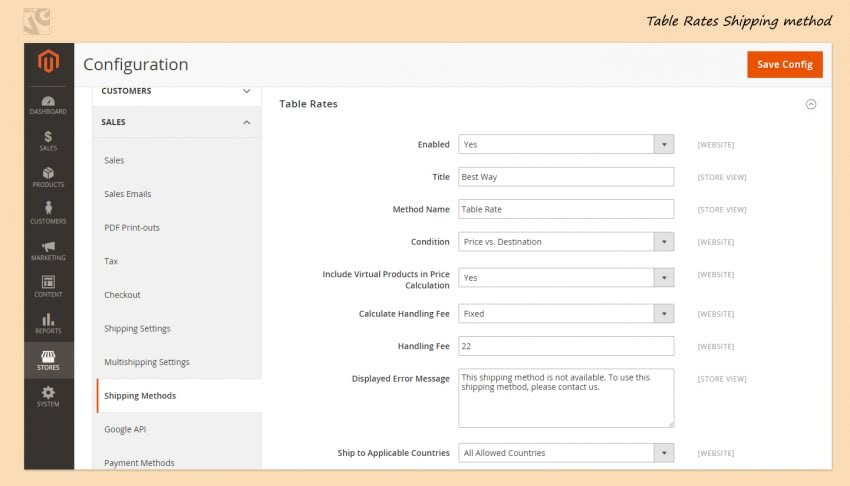The image size is (850, 486).
Task: Click the Magento logo icon
Action: click(48, 61)
